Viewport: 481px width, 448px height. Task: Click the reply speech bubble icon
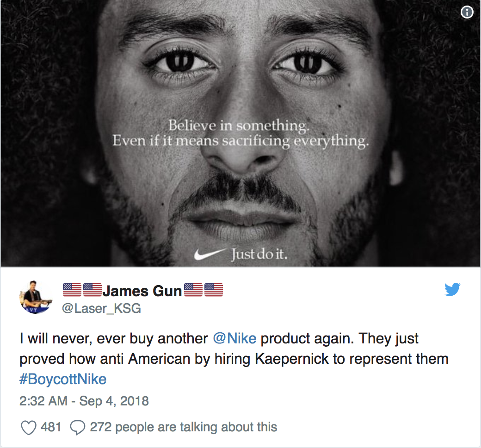coord(78,428)
